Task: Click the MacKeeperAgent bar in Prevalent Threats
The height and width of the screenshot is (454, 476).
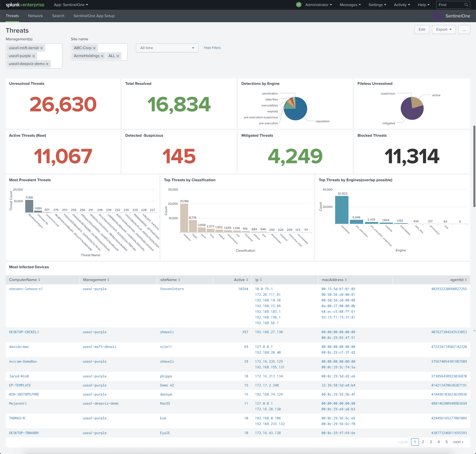Action: 29,206
